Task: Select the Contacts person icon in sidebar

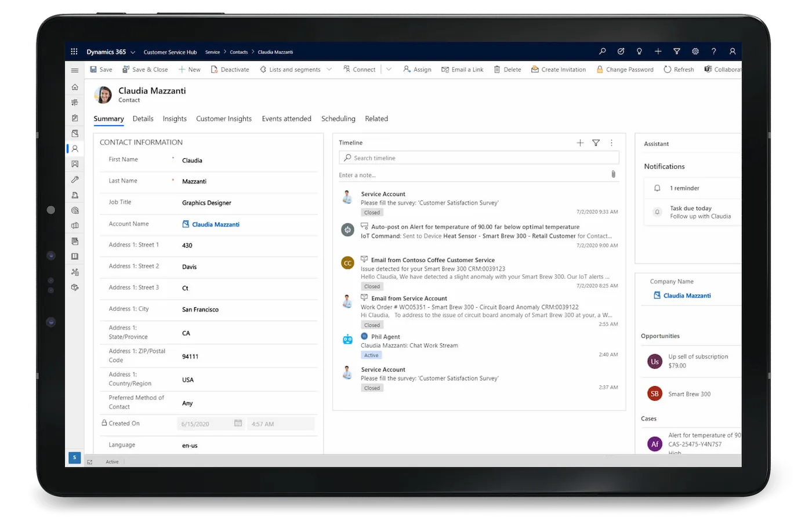Action: 75,149
